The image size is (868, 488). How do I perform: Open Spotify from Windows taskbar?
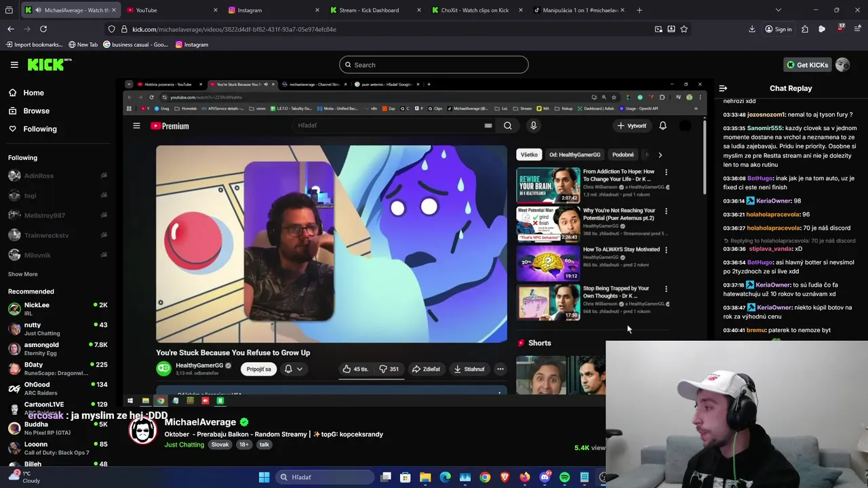coord(564,477)
